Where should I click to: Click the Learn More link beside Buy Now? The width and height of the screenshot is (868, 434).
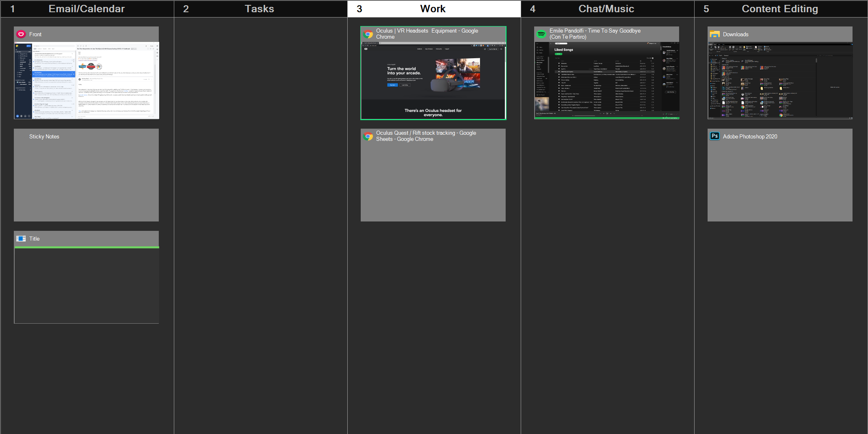(405, 85)
